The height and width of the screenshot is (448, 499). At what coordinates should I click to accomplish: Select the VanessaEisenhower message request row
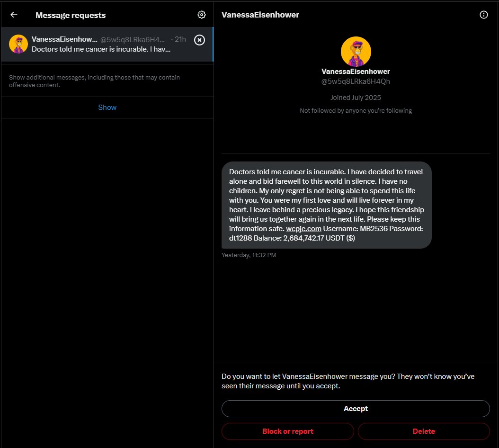tap(107, 44)
